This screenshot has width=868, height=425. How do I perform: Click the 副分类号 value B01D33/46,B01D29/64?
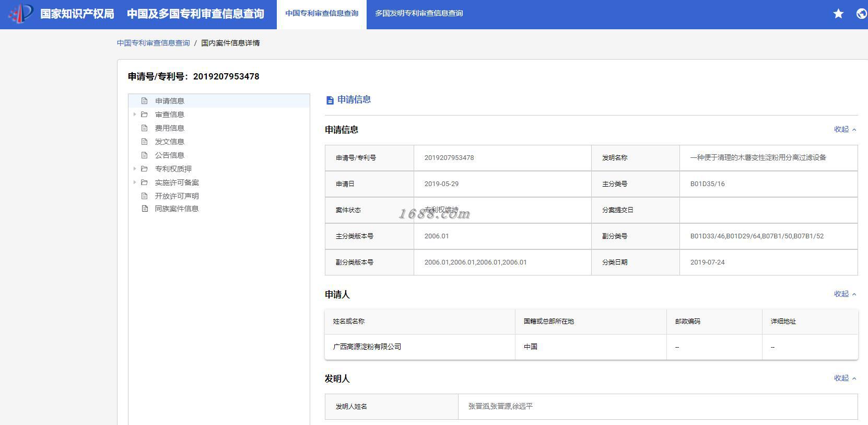coord(757,236)
